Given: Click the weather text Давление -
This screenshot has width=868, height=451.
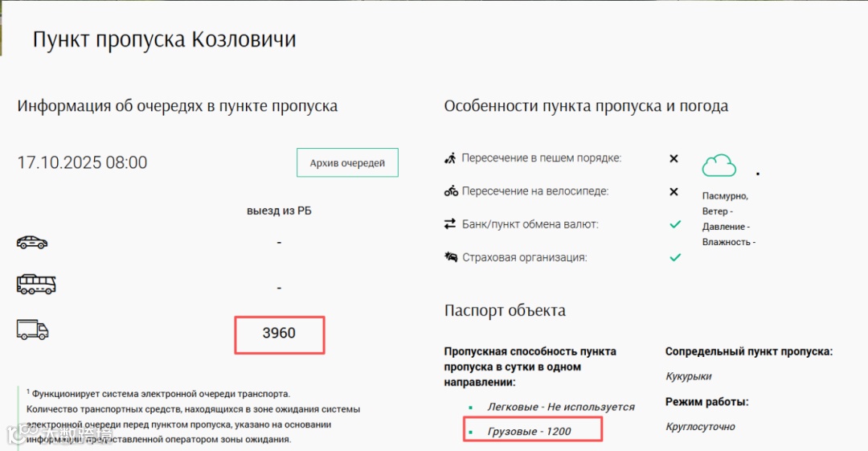Looking at the screenshot, I should click(727, 227).
